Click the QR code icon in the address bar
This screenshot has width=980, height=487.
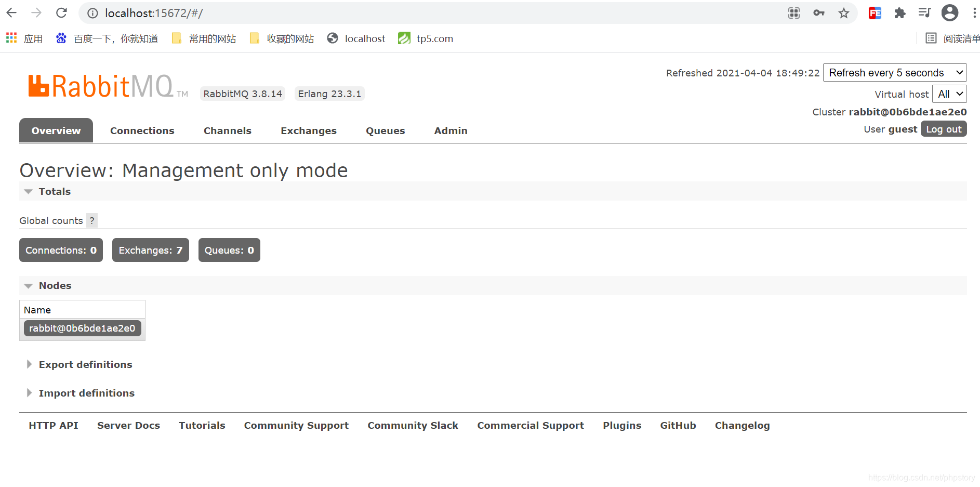pyautogui.click(x=794, y=13)
